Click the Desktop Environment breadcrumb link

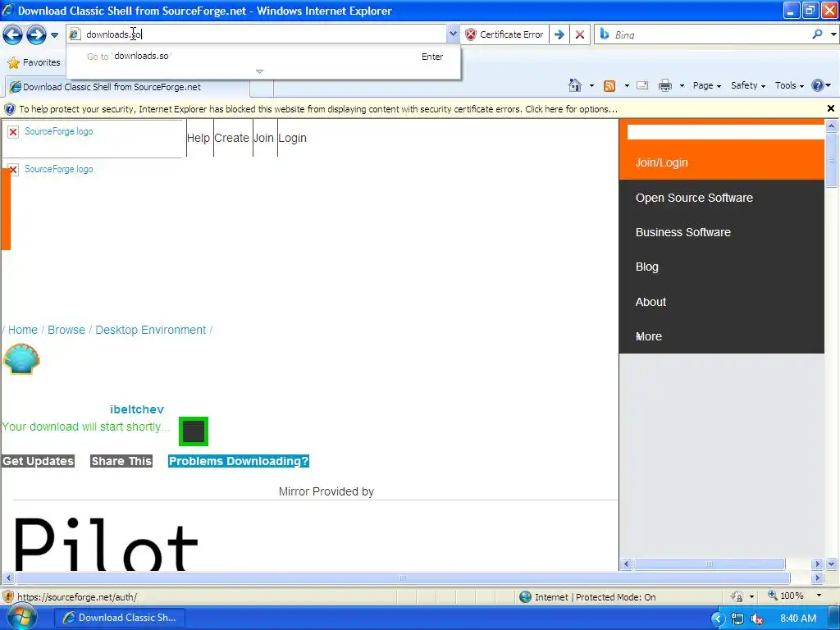(x=151, y=330)
